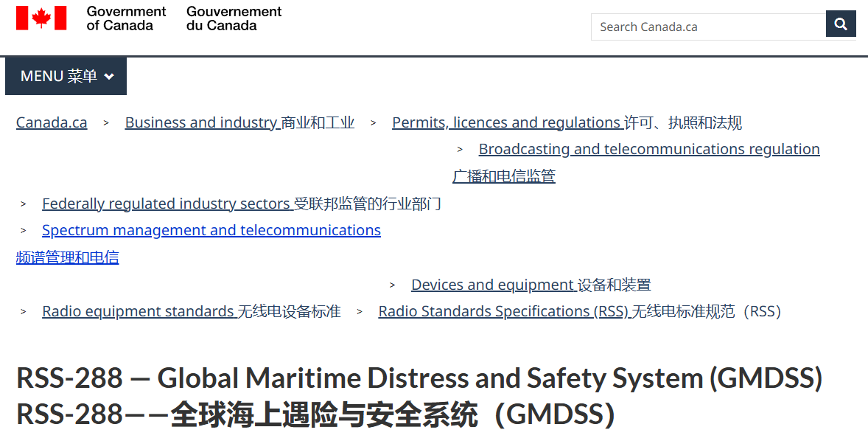The height and width of the screenshot is (441, 868).
Task: Click the breadcrumb arrow before Federally regulated industry
Action: point(24,204)
